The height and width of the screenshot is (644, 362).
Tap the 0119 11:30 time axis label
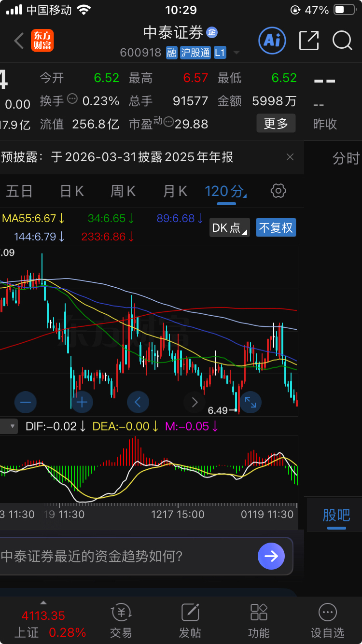pos(267,515)
